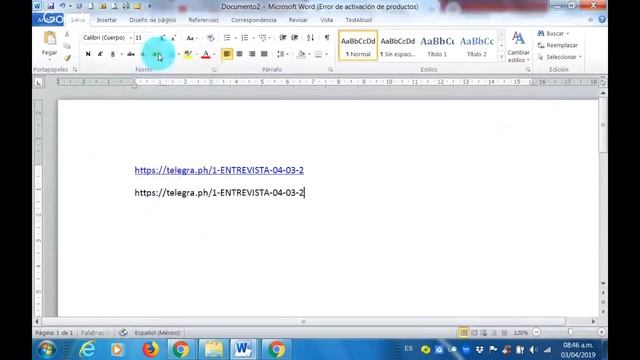Click the Español (México) language indicator
The width and height of the screenshot is (640, 360).
click(157, 333)
